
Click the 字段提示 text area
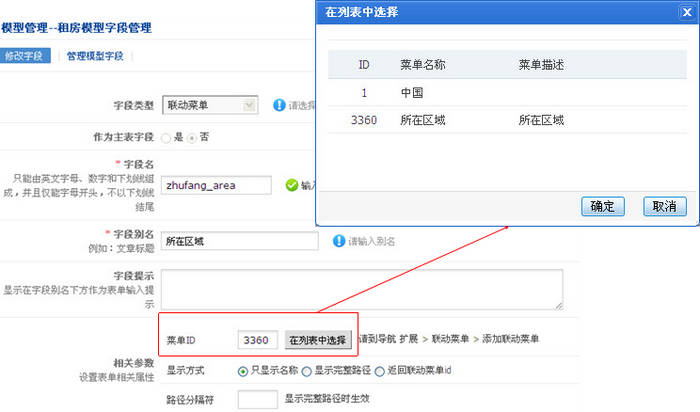(x=361, y=289)
